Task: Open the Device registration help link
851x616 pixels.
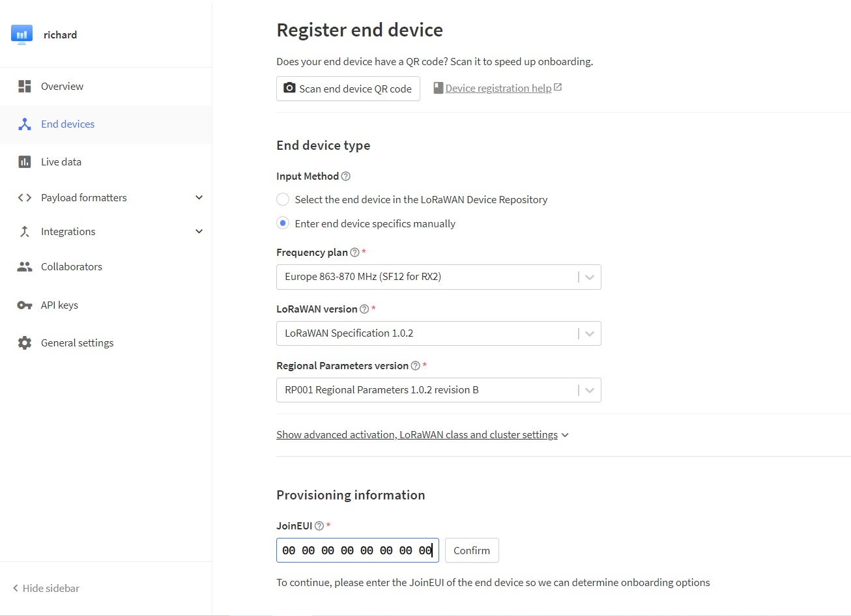Action: (x=498, y=89)
